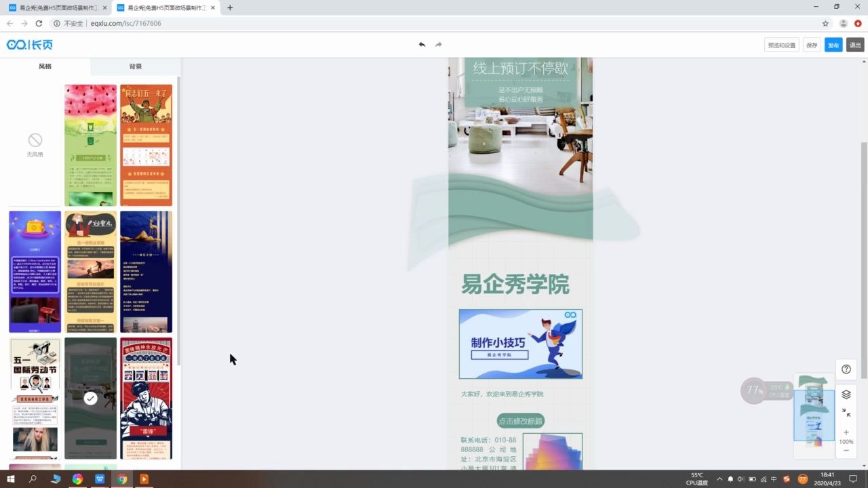
Task: Go back with the browser back arrow
Action: click(9, 23)
